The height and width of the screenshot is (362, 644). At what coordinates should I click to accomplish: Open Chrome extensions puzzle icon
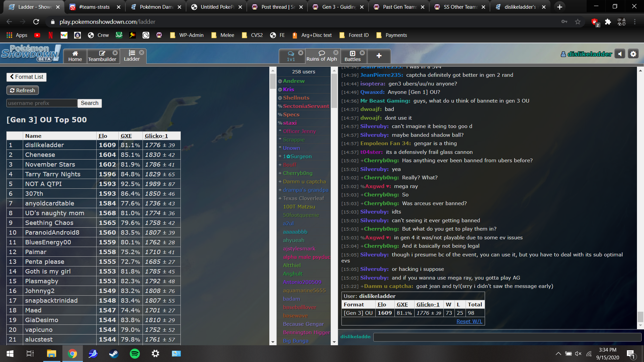pos(608,22)
